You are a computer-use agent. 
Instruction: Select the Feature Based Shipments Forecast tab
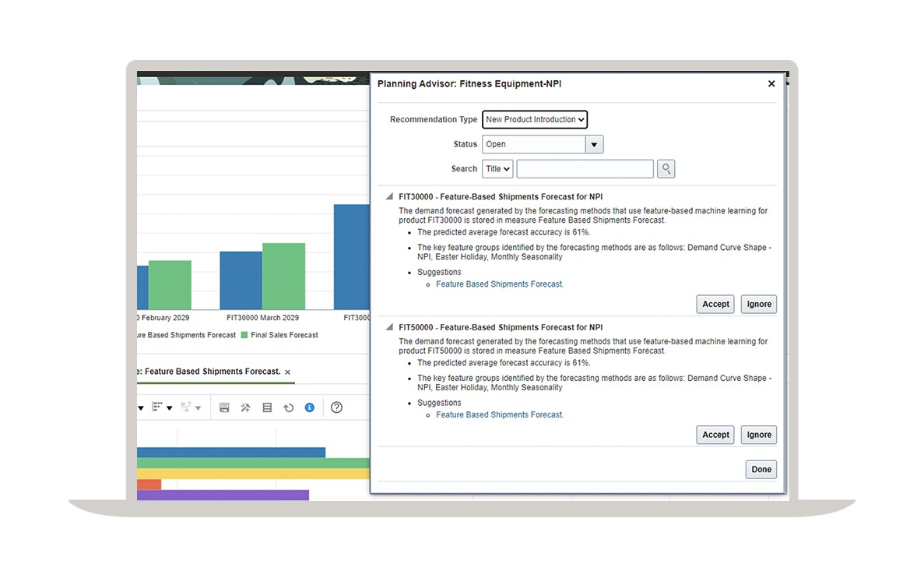pyautogui.click(x=210, y=372)
